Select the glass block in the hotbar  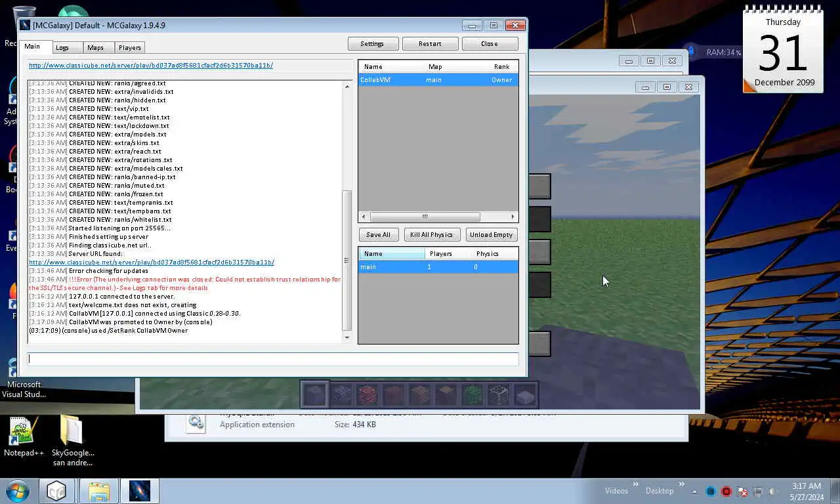[x=498, y=394]
